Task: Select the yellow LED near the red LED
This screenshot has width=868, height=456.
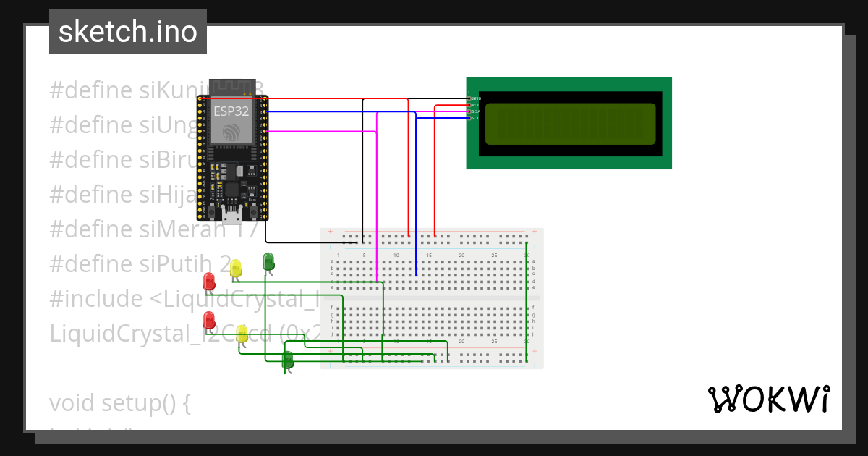Action: 236,266
